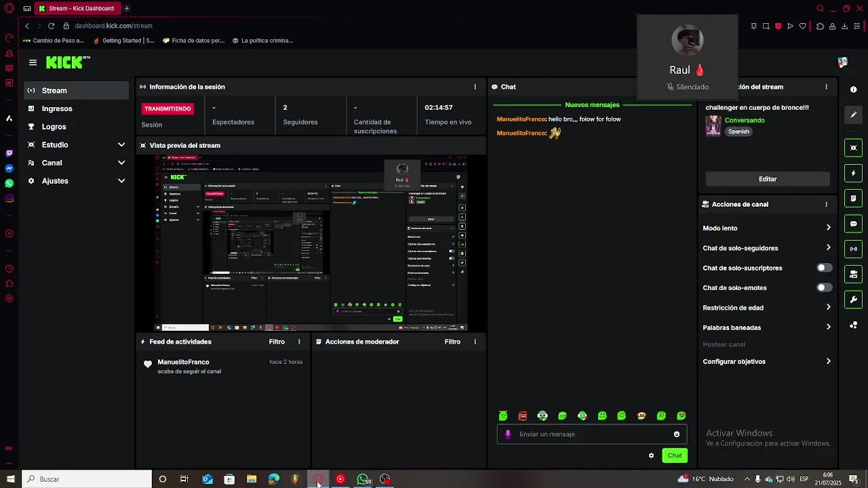Image resolution: width=868 pixels, height=488 pixels.
Task: Click the Windows Start button
Action: click(10, 479)
